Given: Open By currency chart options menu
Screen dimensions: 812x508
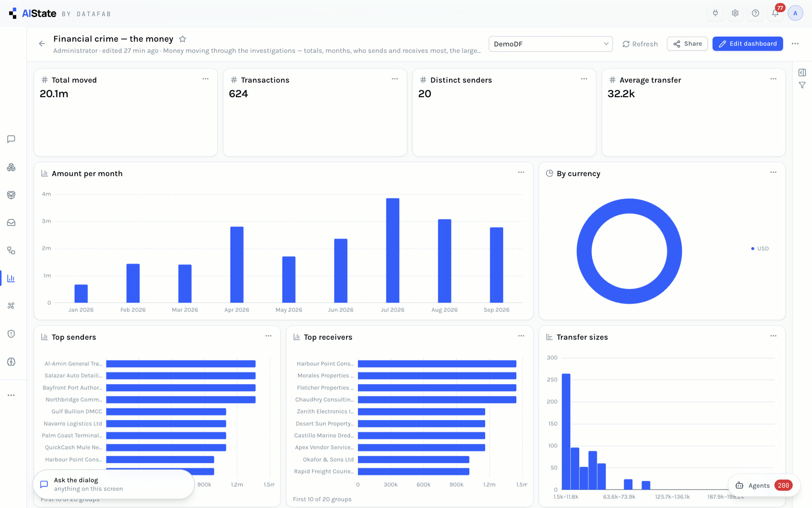Looking at the screenshot, I should (x=773, y=173).
